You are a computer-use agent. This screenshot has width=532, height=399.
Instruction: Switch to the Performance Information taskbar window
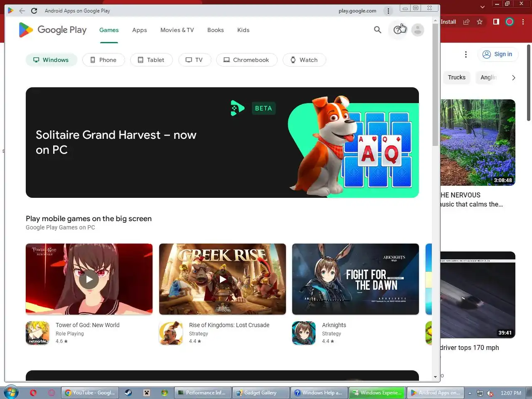tap(202, 393)
